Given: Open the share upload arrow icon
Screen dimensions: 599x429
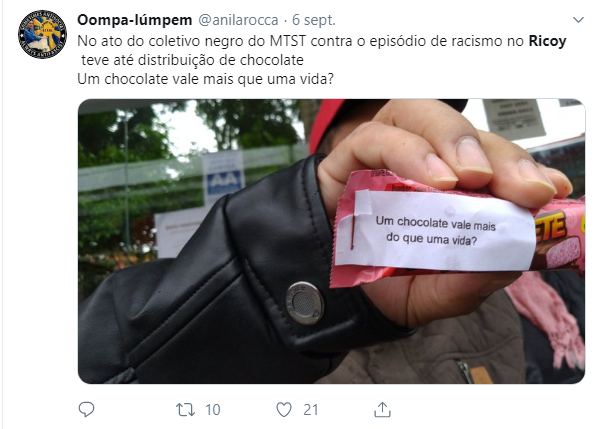Looking at the screenshot, I should click(x=382, y=410).
